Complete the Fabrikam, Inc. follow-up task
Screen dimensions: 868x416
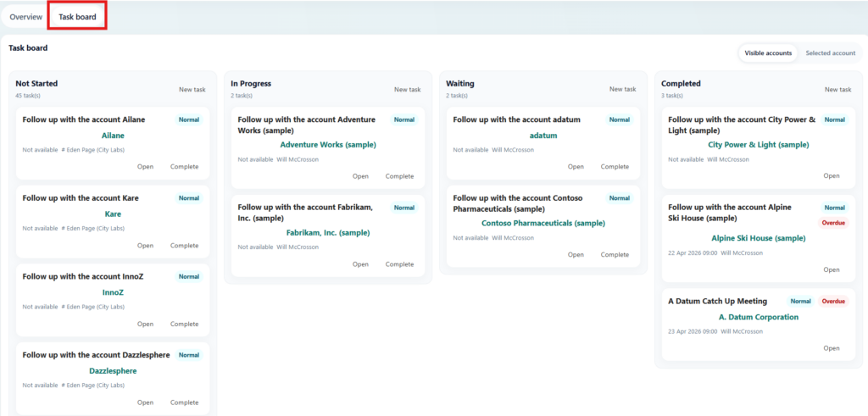pyautogui.click(x=400, y=263)
